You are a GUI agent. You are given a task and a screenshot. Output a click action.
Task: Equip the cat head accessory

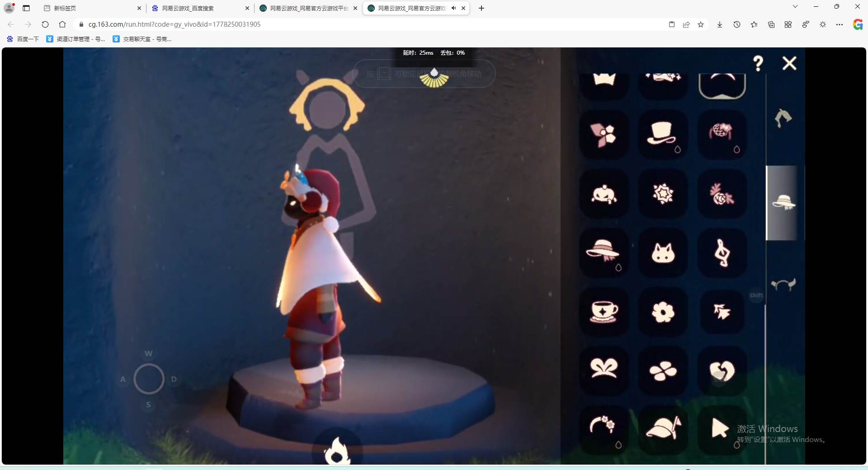[x=663, y=253]
